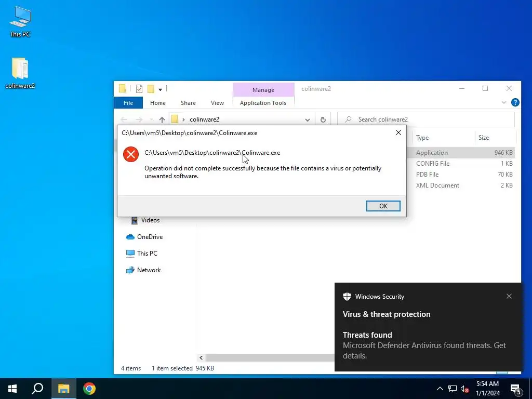
Task: Click the folder icon in Explorer title bar
Action: pos(123,89)
